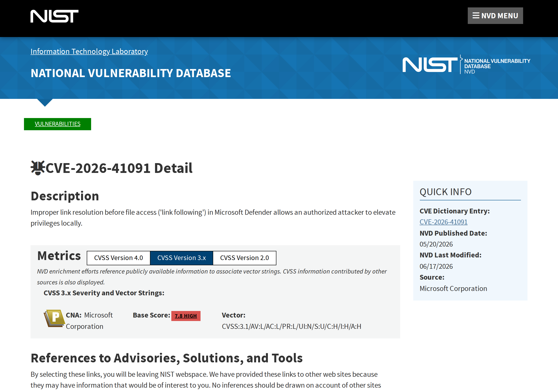Viewport: 558px width, 392px height.
Task: Click the bug icon beside CVE-2026-41091 Detail
Action: click(38, 168)
